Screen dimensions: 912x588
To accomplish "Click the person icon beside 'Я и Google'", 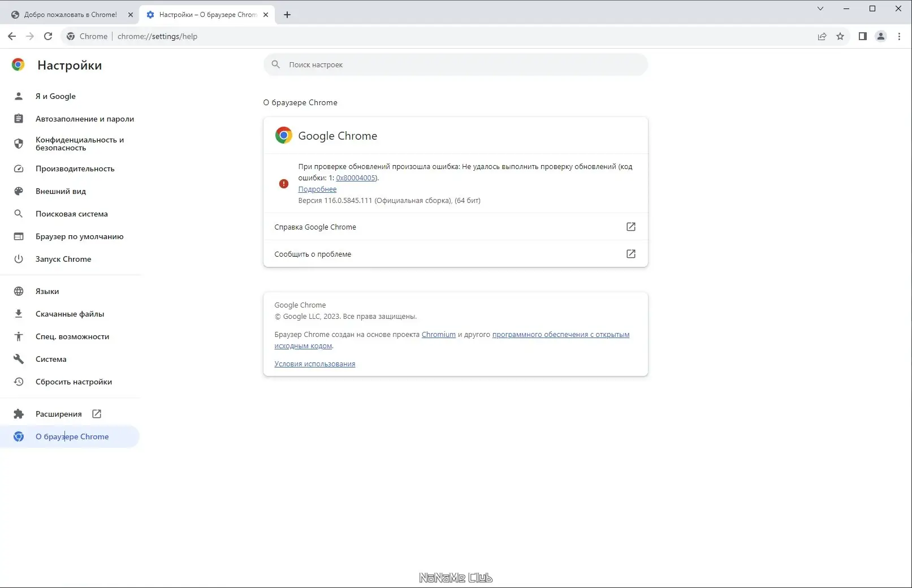I will point(19,96).
